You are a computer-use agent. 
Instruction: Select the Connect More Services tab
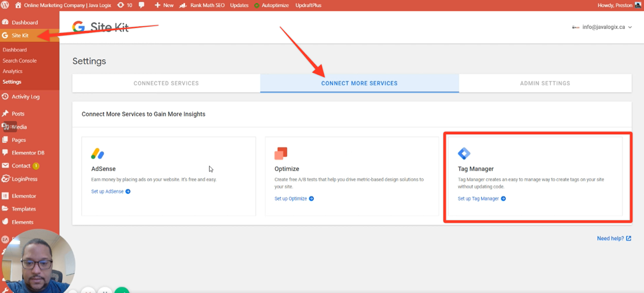(x=359, y=83)
